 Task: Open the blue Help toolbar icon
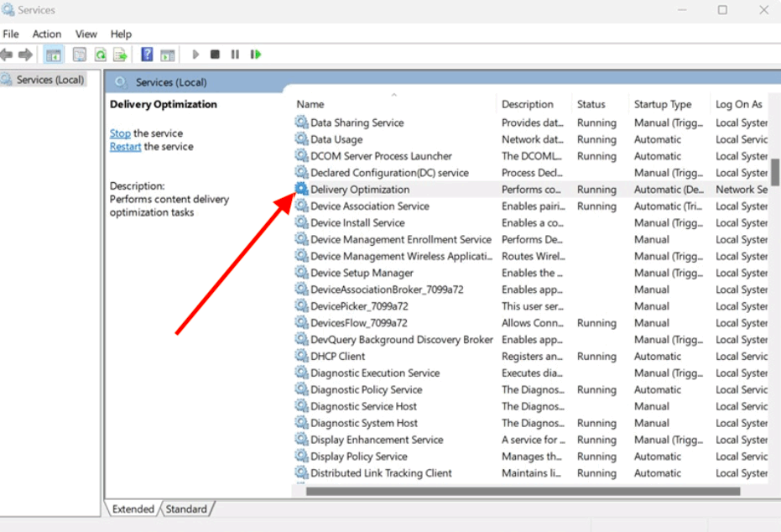[x=147, y=55]
